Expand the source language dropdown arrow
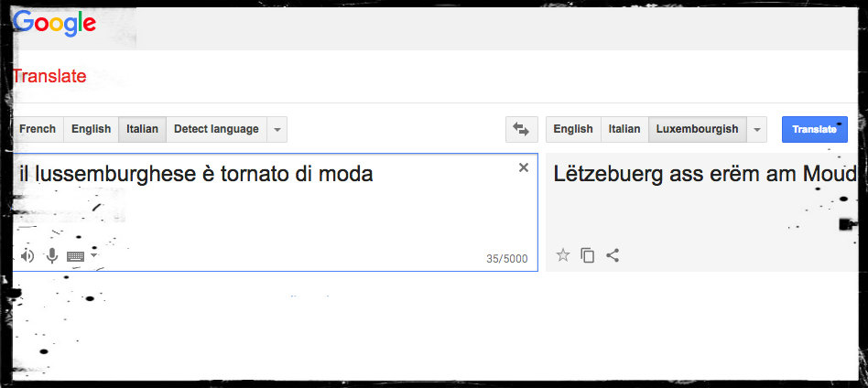 coord(277,130)
